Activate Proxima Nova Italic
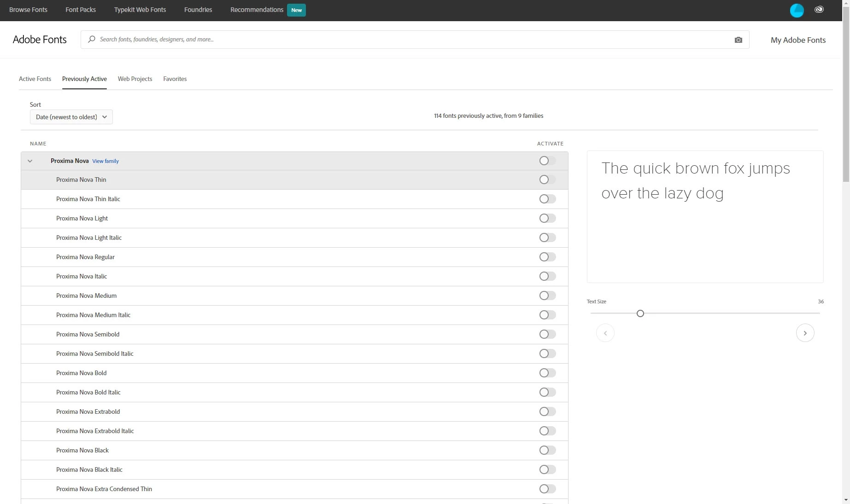The height and width of the screenshot is (504, 850). point(547,276)
